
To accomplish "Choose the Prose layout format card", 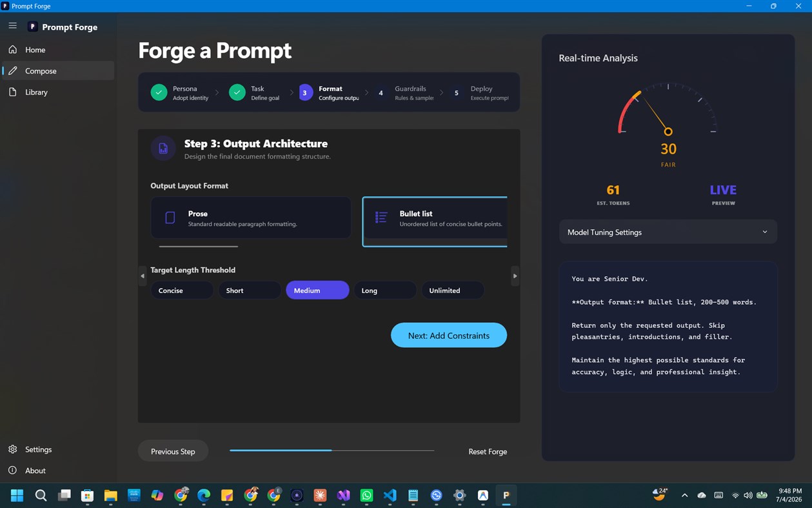I will [x=251, y=218].
